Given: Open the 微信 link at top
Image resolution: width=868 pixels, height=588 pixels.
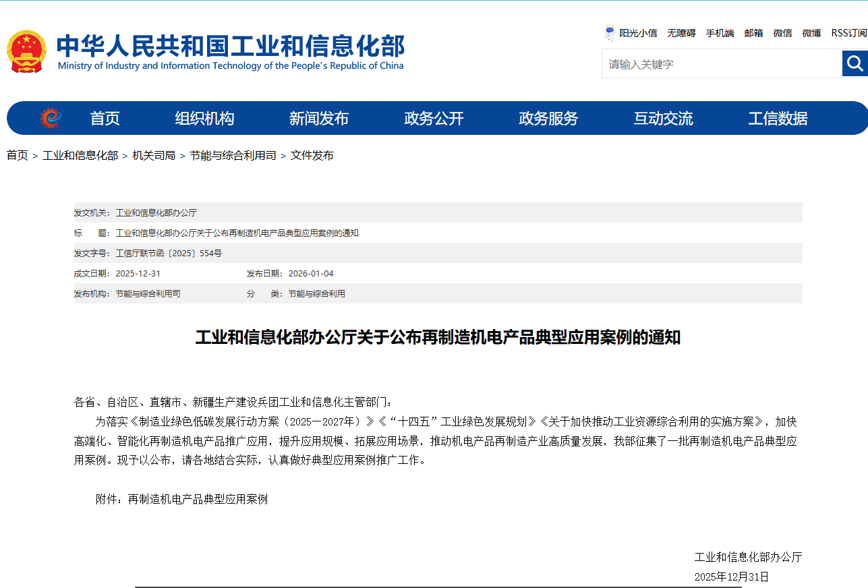Looking at the screenshot, I should coord(782,33).
